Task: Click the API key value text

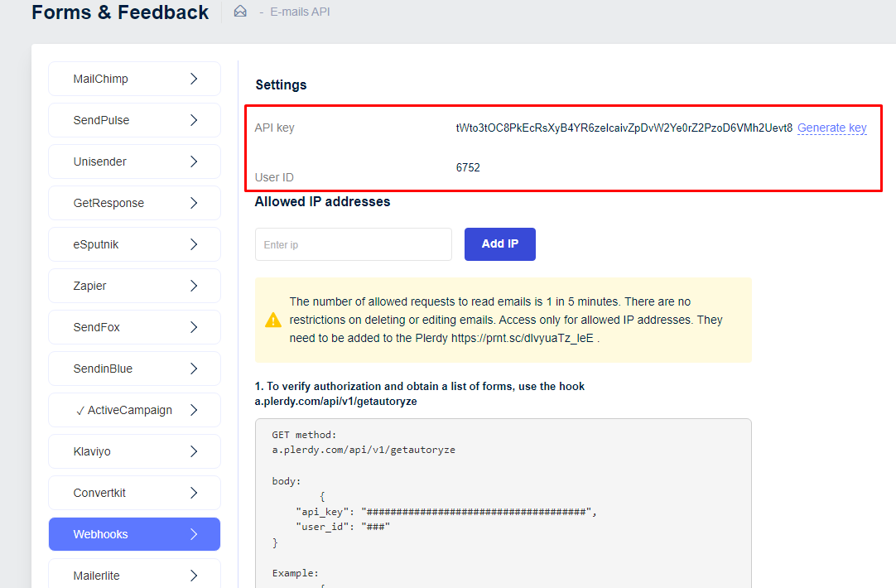Action: point(624,128)
